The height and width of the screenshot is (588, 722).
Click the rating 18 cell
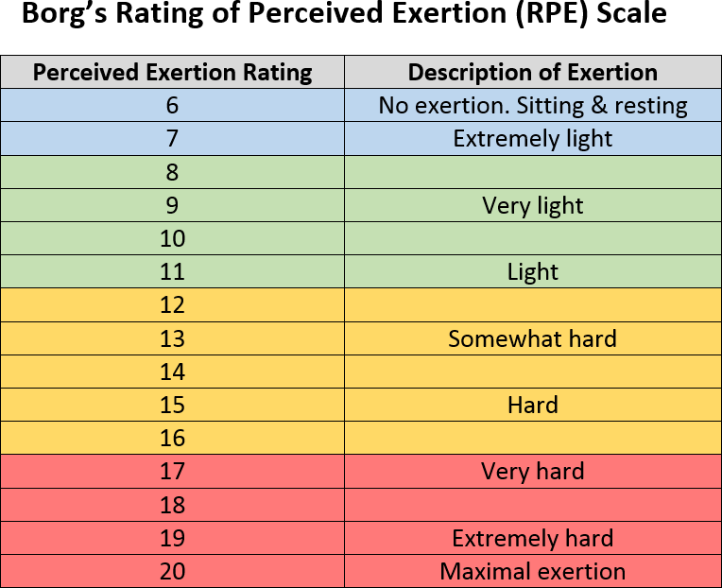(x=172, y=505)
